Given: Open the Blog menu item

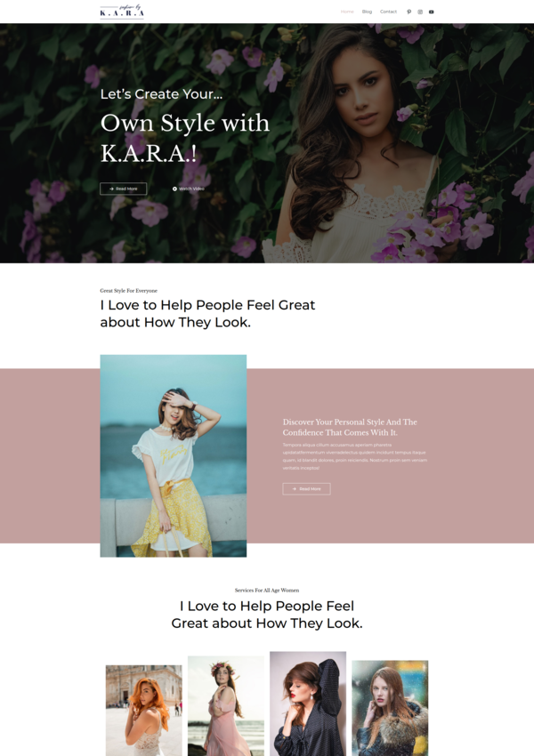Looking at the screenshot, I should click(367, 12).
